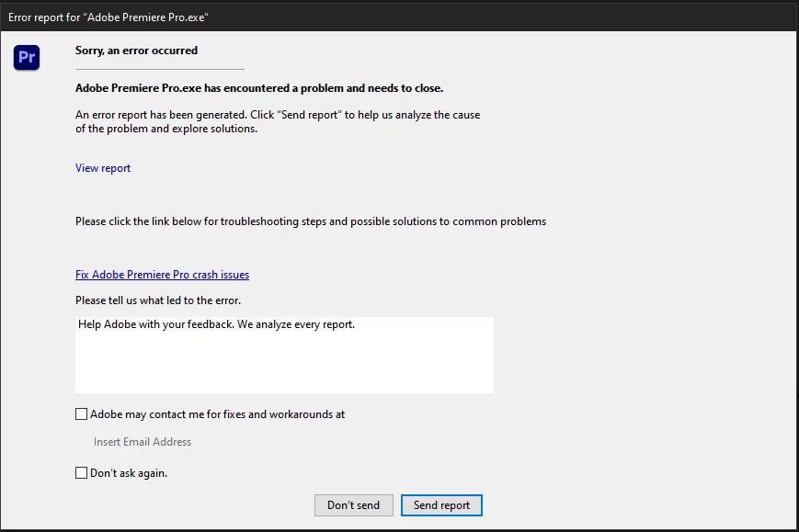This screenshot has height=532, width=799.
Task: Open the View report link
Action: click(x=103, y=168)
